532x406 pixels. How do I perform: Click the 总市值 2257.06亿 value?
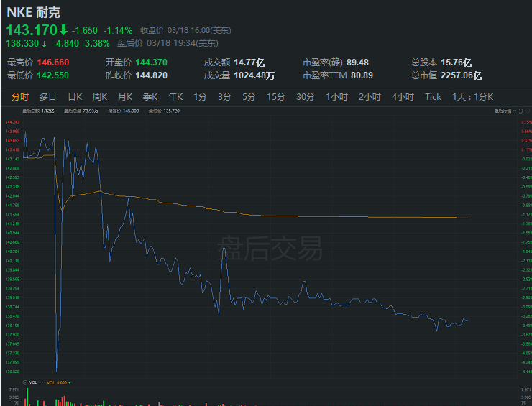pyautogui.click(x=461, y=75)
